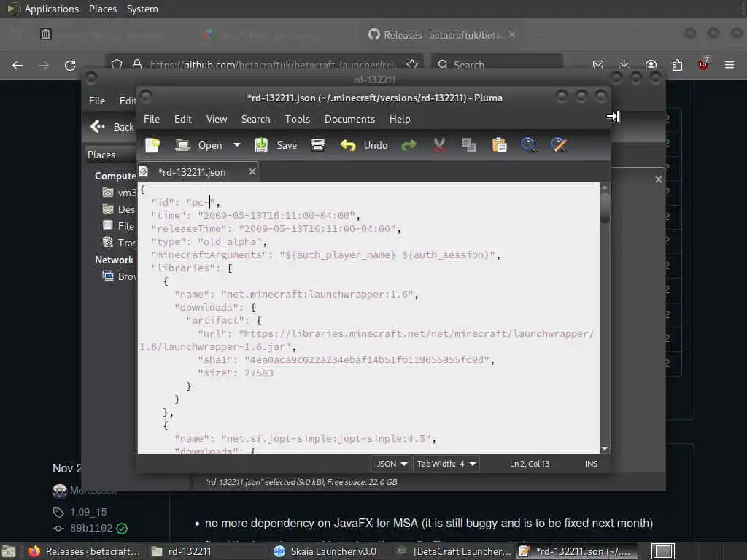Create a new document in Pluma
Image resolution: width=747 pixels, height=560 pixels.
pos(152,145)
